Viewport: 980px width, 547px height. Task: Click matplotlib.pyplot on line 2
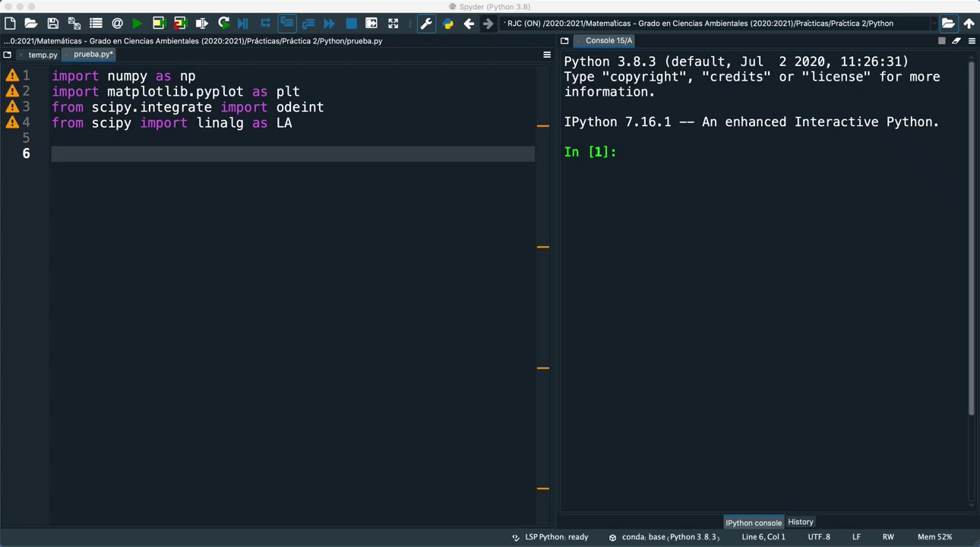175,92
